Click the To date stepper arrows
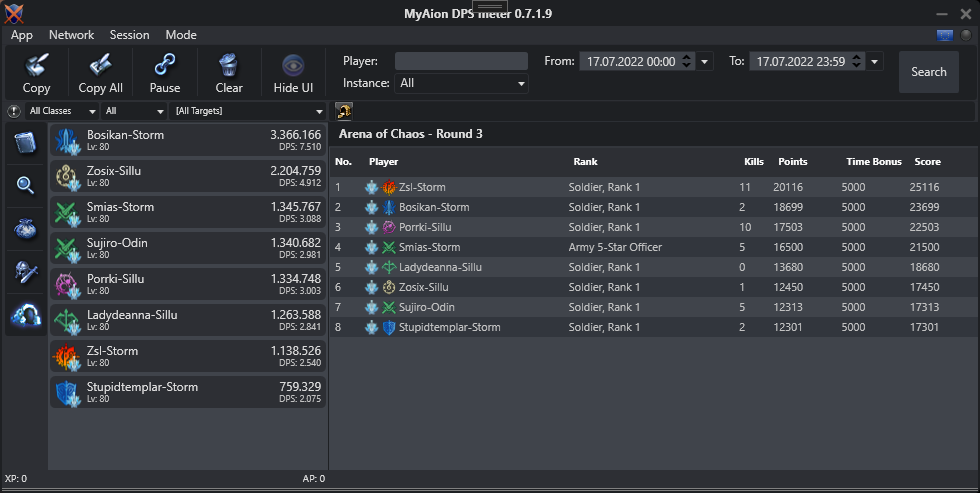 [x=856, y=61]
